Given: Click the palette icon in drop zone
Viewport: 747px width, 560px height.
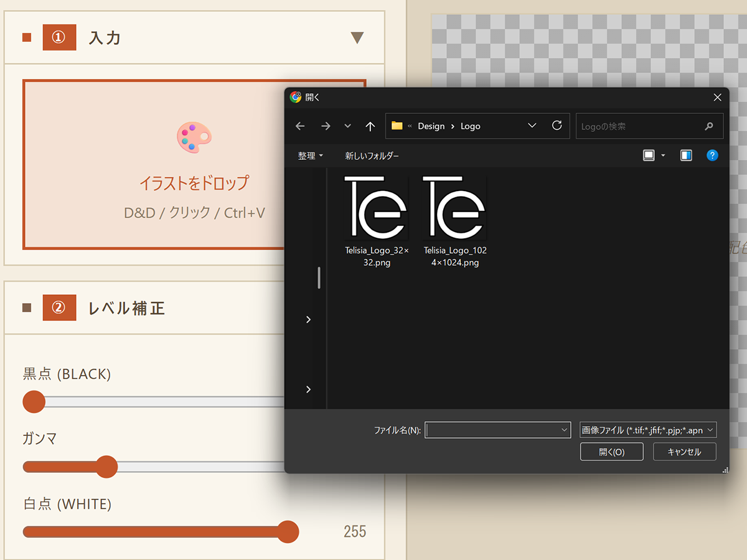Looking at the screenshot, I should [194, 138].
